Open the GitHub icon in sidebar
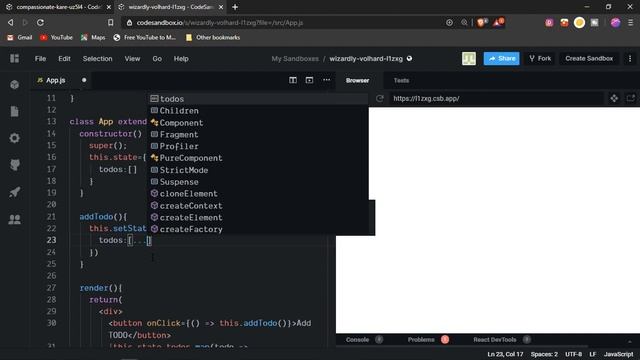The height and width of the screenshot is (360, 640). [x=15, y=165]
